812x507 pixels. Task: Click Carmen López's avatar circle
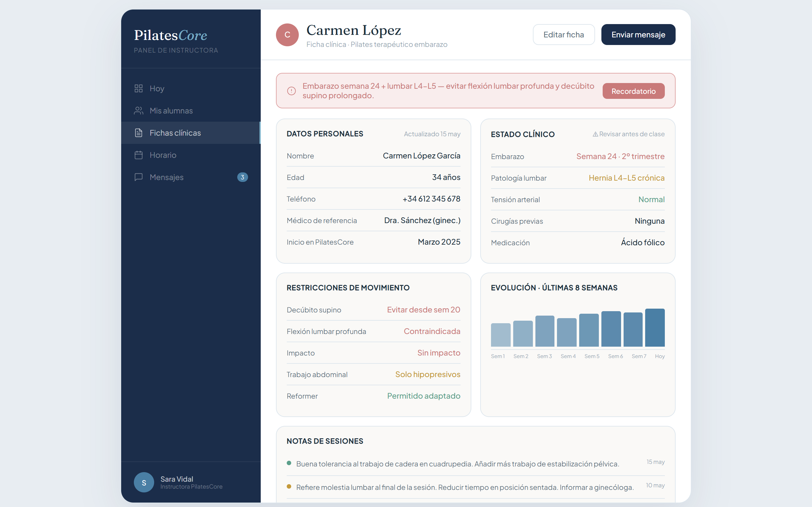click(287, 35)
